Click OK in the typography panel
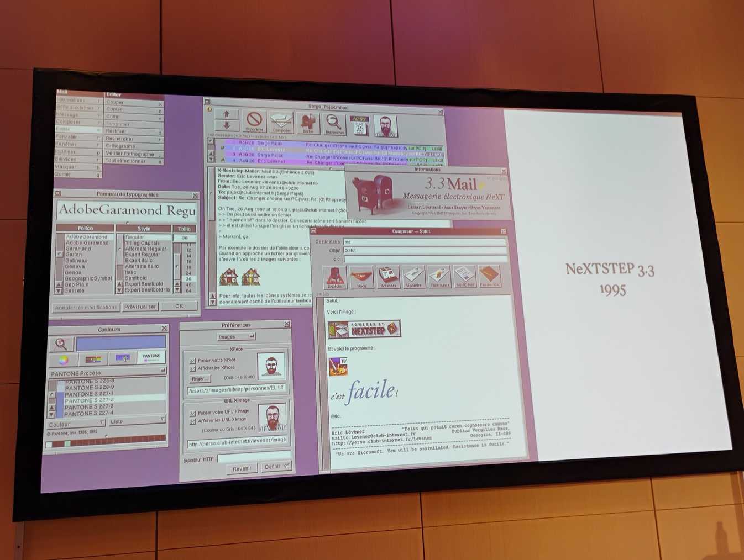 pos(179,305)
